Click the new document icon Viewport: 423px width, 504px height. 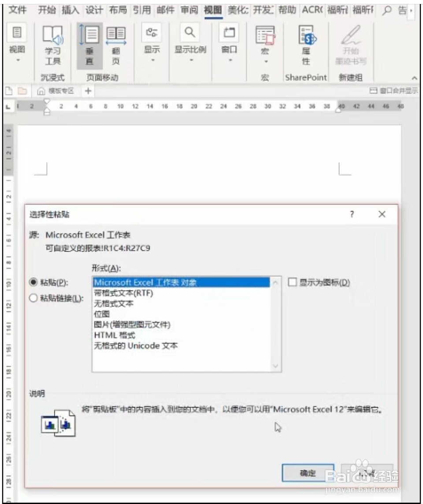(9, 91)
